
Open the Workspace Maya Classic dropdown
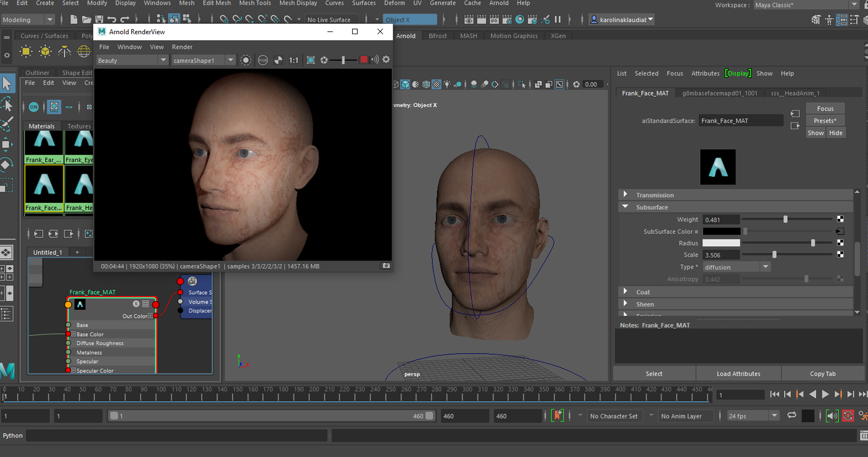point(806,5)
